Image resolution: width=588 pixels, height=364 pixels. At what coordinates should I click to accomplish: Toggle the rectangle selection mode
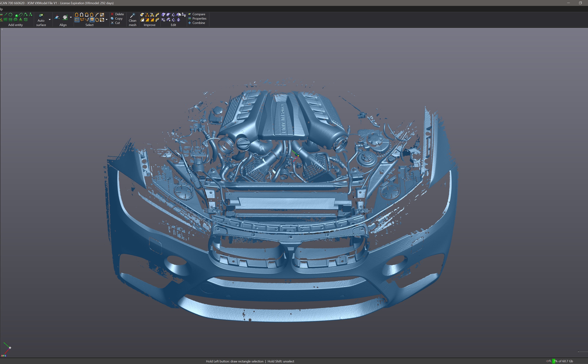coord(77,20)
